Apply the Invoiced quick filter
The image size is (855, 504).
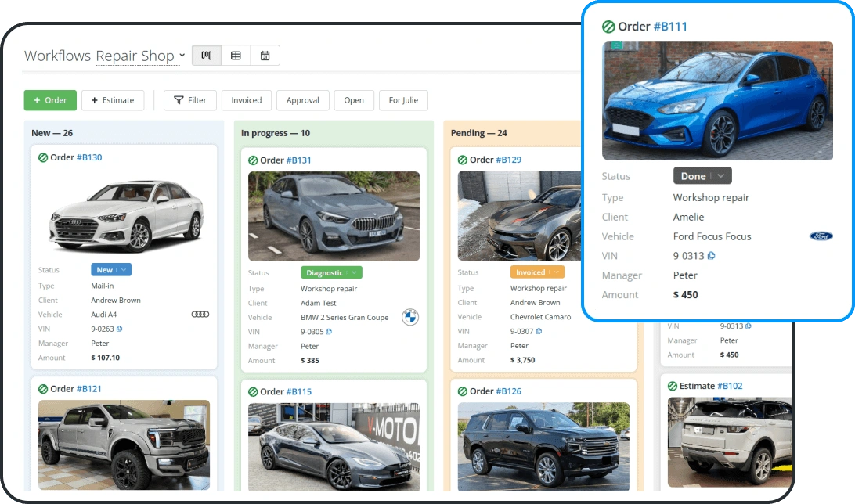tap(247, 100)
